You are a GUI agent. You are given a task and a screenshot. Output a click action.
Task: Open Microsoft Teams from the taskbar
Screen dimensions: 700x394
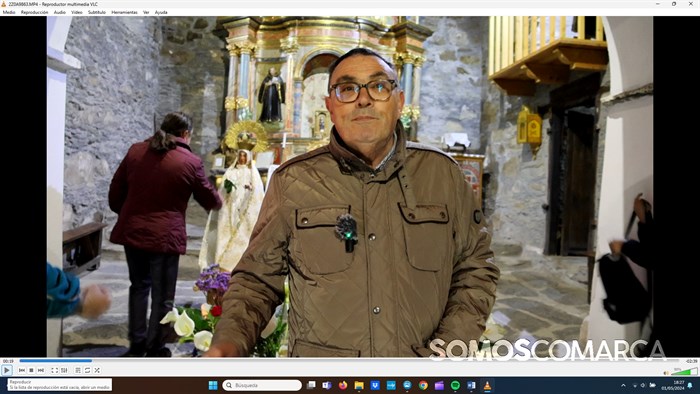pos(327,385)
